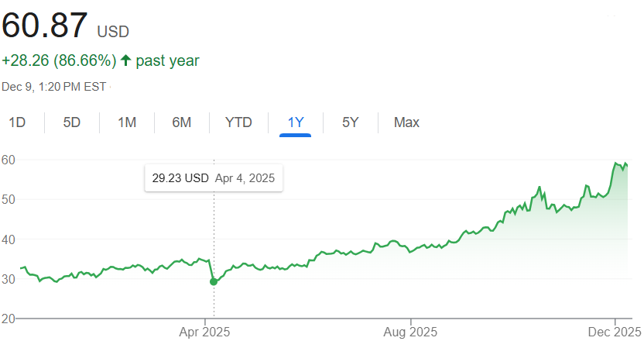
Task: Switch chart to the 5Y range
Action: point(351,122)
